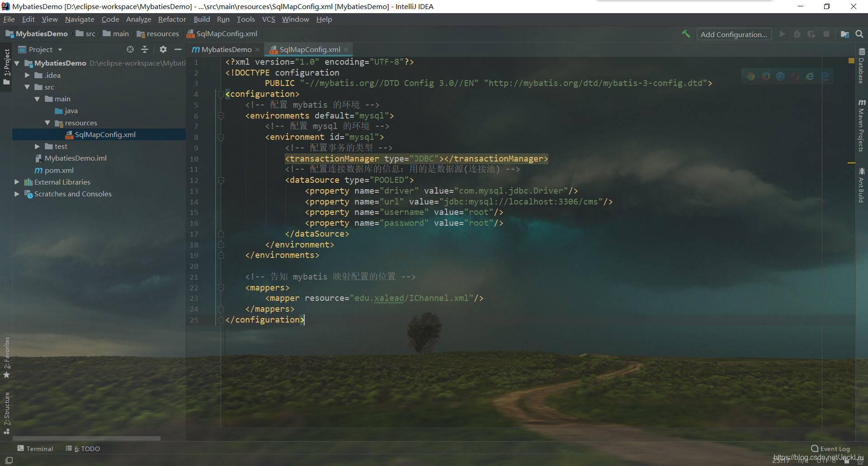Select MybatiesDemo.iml in the project tree
868x466 pixels.
pyautogui.click(x=71, y=158)
